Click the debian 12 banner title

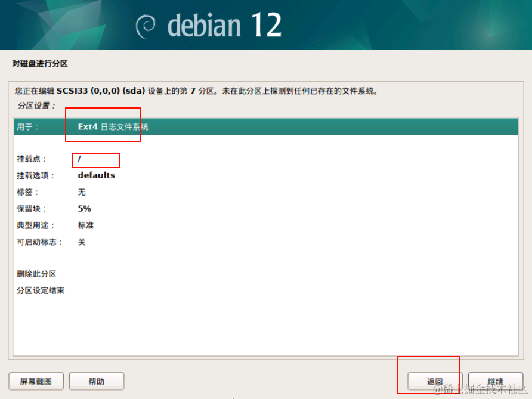point(224,25)
